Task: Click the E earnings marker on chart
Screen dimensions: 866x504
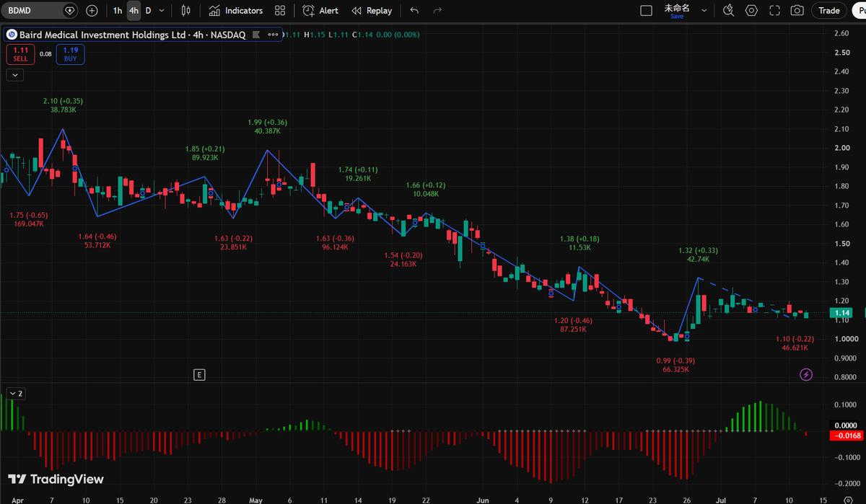Action: 200,374
